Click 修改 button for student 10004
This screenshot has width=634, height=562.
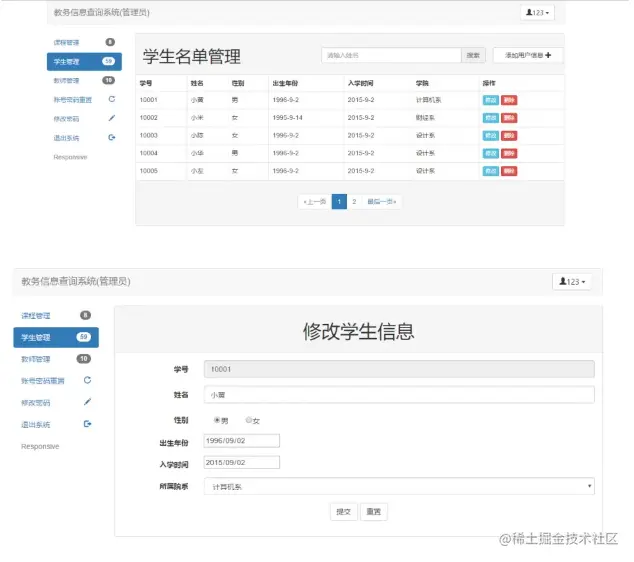click(490, 153)
